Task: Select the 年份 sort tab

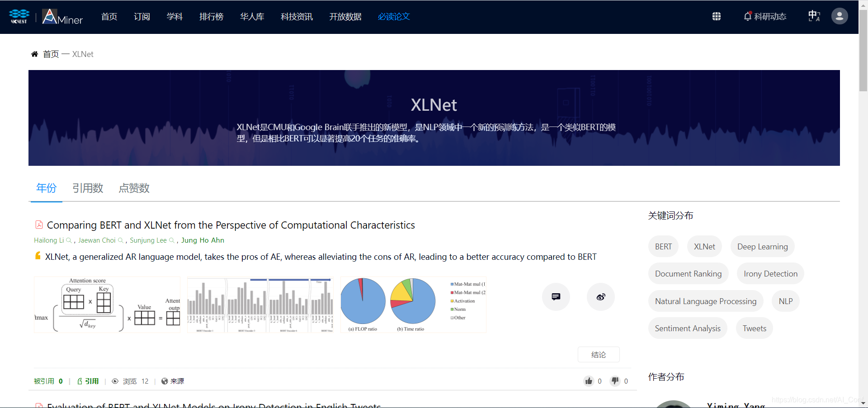Action: pos(46,188)
